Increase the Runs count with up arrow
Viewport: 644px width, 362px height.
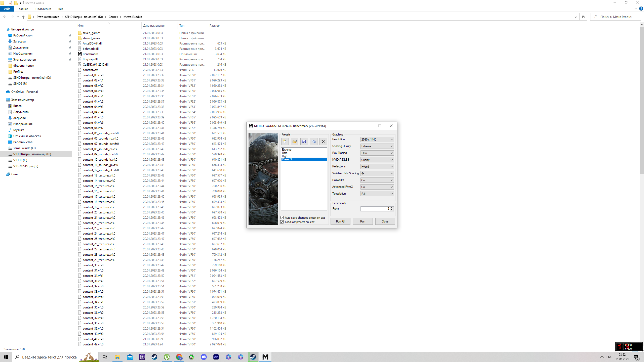392,208
